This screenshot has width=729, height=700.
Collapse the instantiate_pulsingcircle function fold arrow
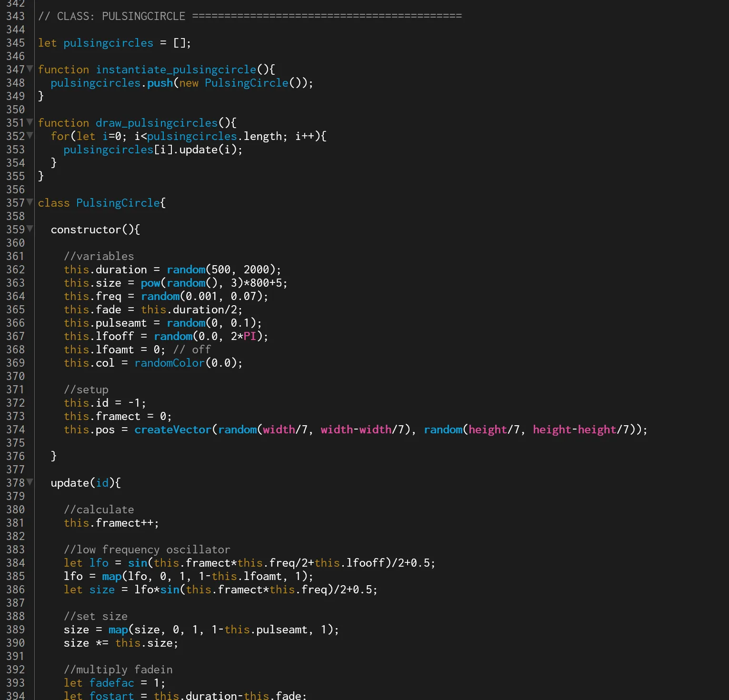[30, 69]
